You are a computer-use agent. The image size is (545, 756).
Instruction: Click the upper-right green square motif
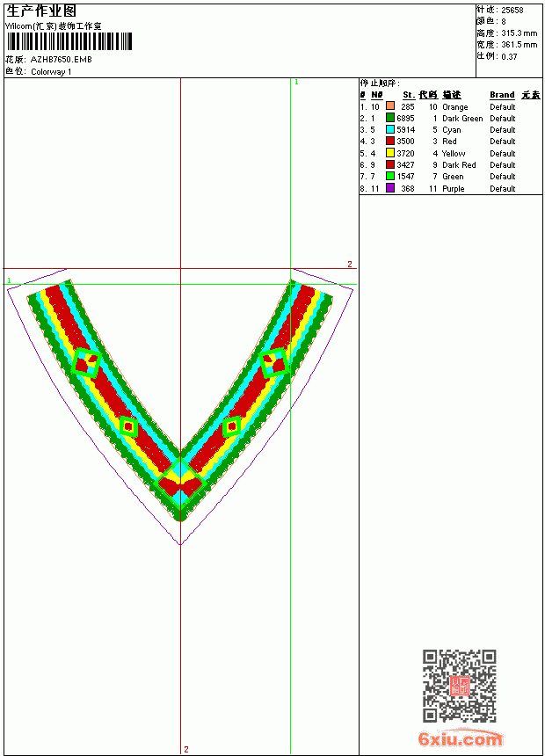(274, 362)
